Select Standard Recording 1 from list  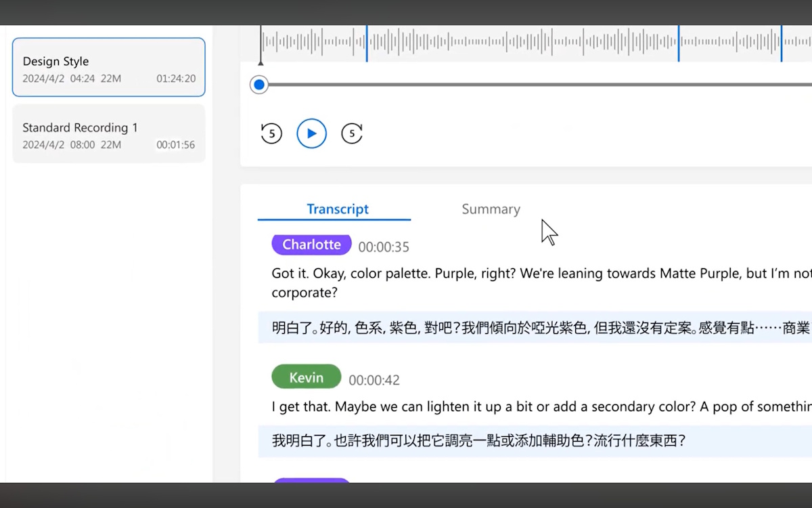(108, 134)
